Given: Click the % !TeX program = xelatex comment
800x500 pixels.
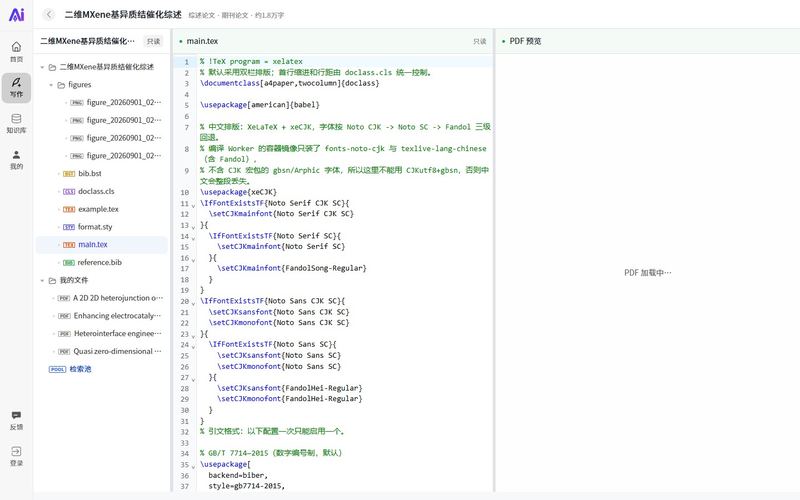Looking at the screenshot, I should tap(251, 62).
